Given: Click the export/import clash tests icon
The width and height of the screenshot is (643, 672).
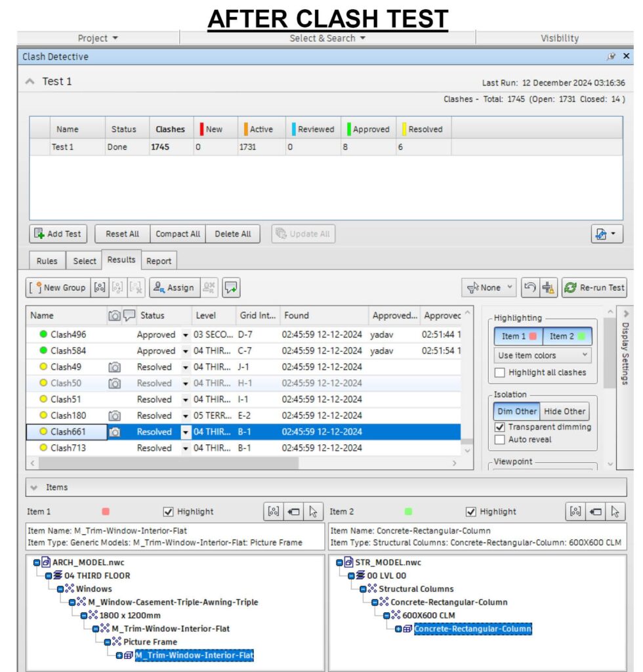Looking at the screenshot, I should pos(607,234).
